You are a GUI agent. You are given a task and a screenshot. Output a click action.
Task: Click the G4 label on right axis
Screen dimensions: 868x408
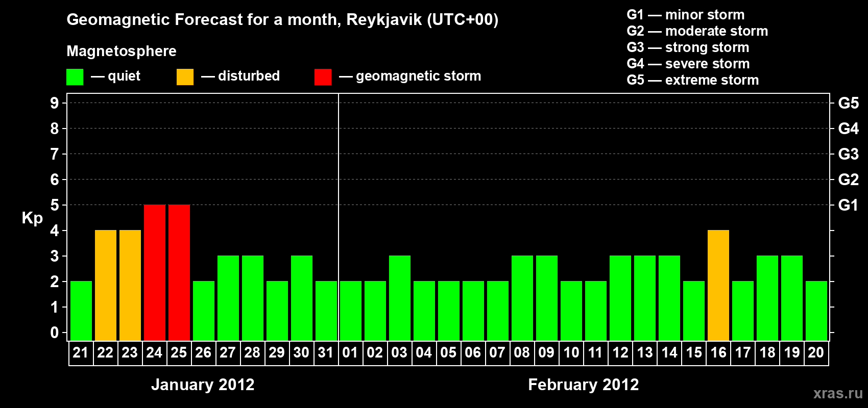pyautogui.click(x=848, y=129)
